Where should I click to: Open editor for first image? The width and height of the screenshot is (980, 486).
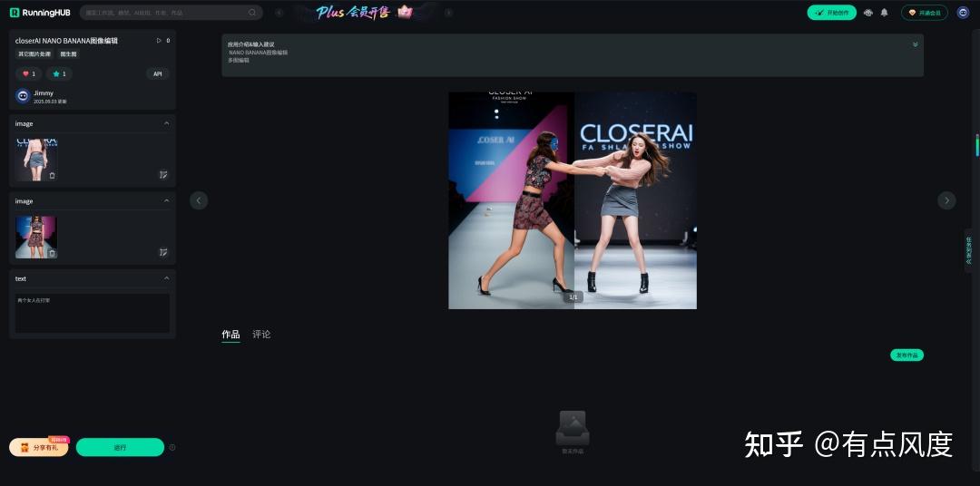pyautogui.click(x=163, y=175)
